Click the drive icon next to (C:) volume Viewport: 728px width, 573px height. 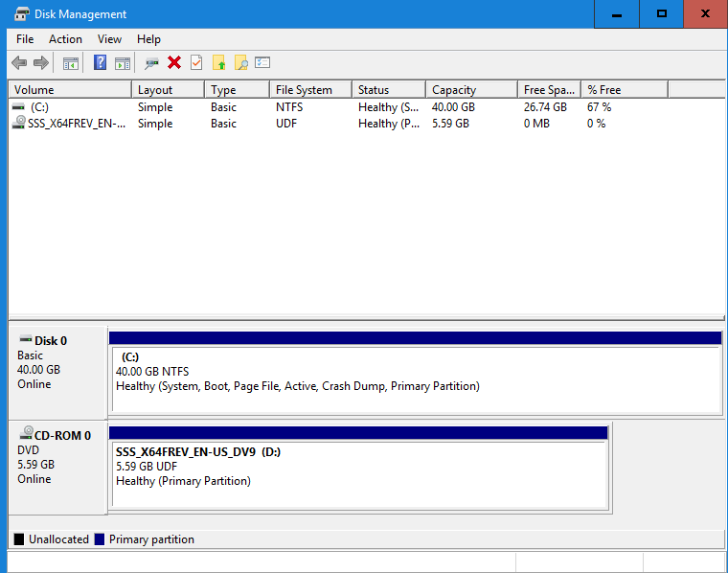(18, 107)
